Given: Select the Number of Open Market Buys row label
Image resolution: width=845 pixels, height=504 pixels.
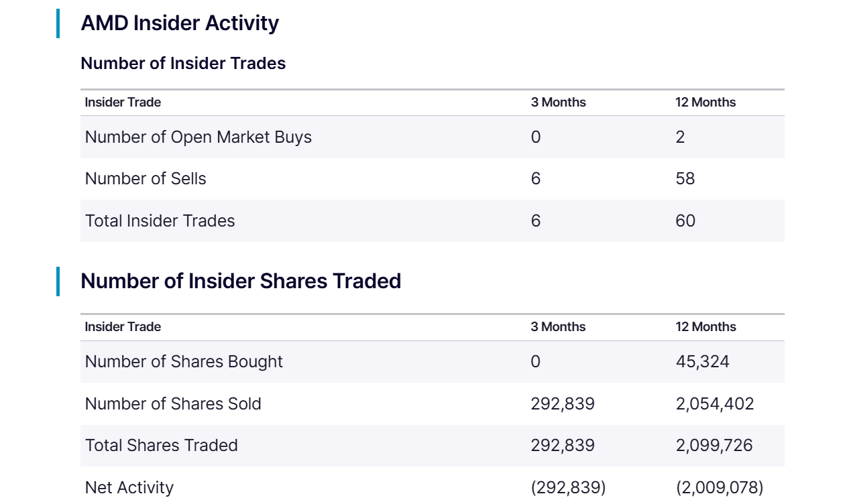Looking at the screenshot, I should click(199, 137).
